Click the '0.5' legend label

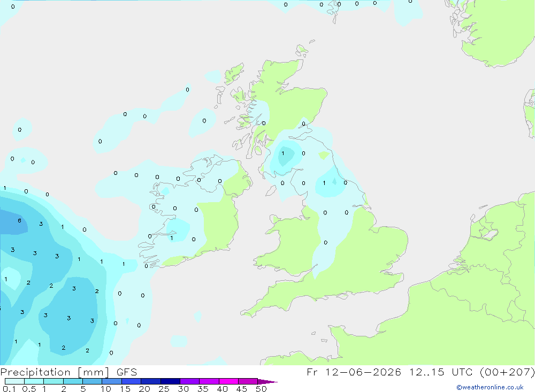(x=29, y=389)
